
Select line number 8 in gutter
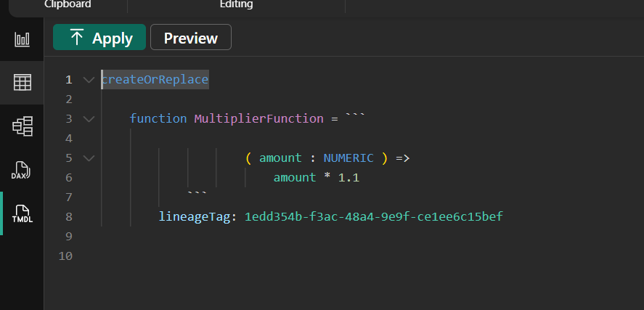click(68, 216)
